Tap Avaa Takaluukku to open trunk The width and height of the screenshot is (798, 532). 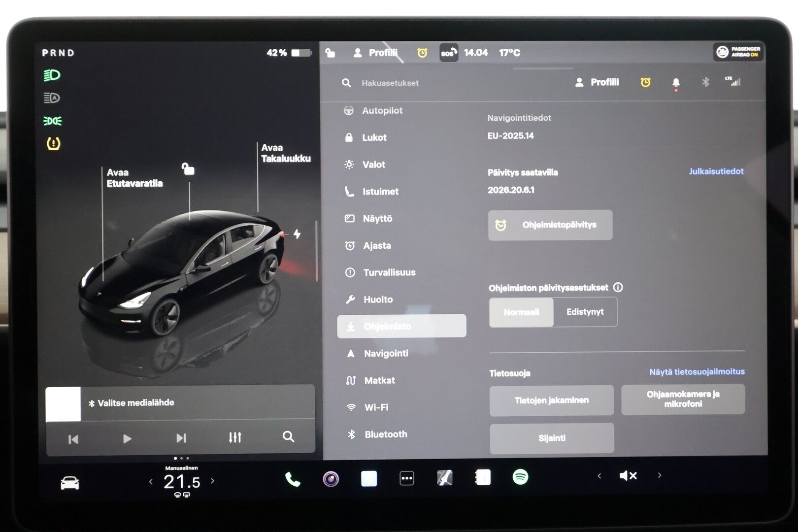coord(286,153)
